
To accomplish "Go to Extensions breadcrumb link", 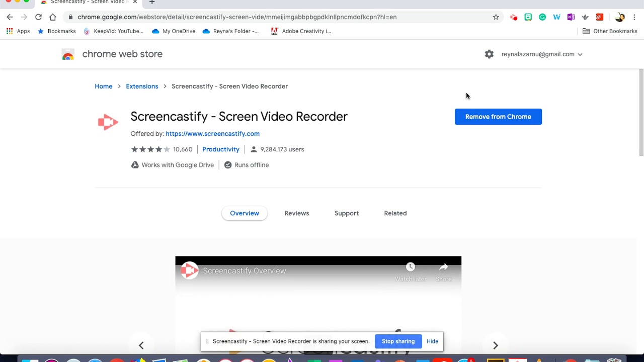I will pyautogui.click(x=142, y=86).
